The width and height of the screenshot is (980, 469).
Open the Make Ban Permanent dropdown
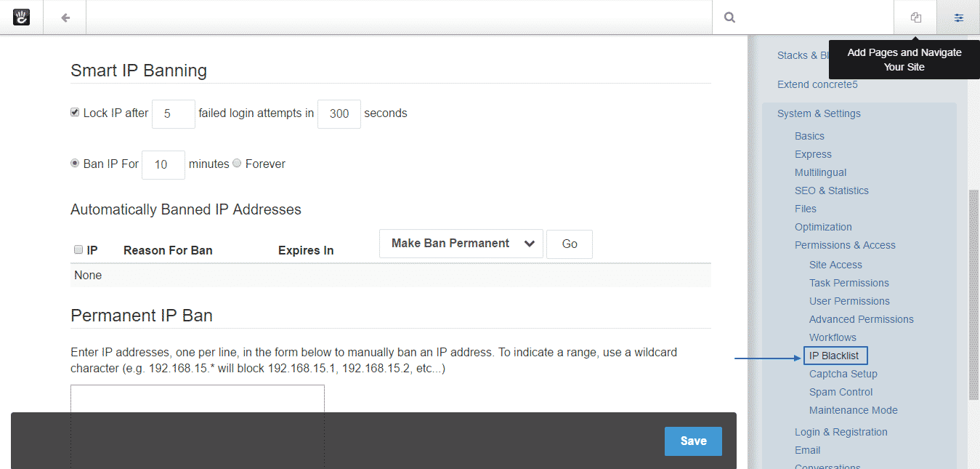pyautogui.click(x=461, y=244)
